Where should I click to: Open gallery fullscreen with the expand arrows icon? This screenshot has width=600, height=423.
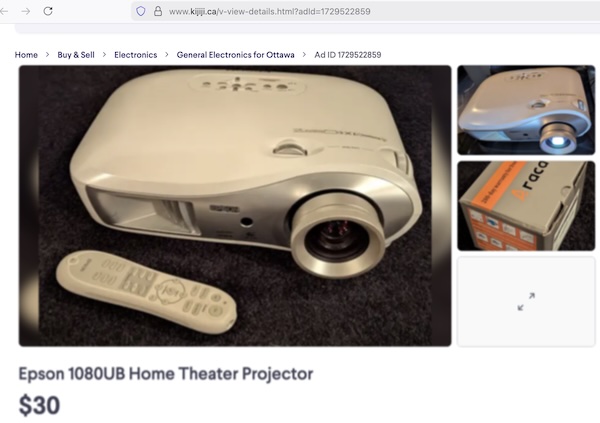526,302
